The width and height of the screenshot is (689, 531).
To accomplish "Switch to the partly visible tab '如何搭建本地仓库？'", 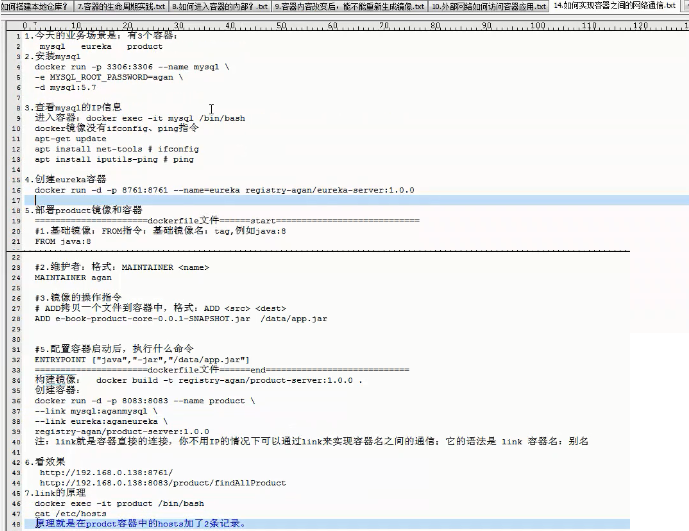I will 36,7.
